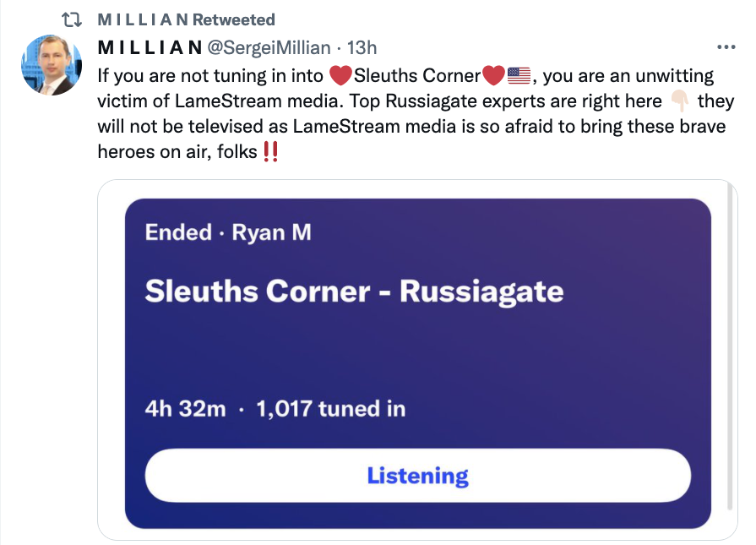Click the pointing-down hand emoji

pos(680,101)
